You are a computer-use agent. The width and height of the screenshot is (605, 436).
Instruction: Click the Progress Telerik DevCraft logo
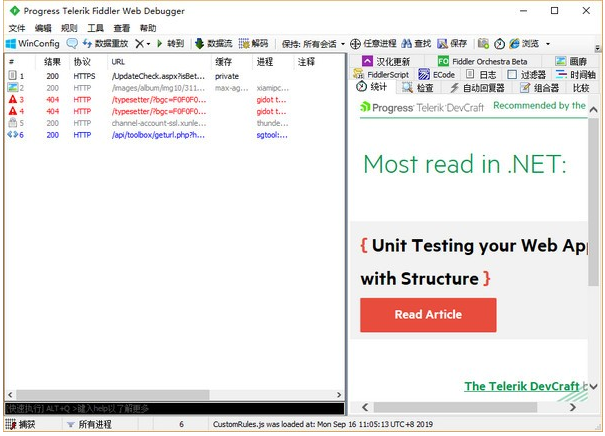[x=422, y=107]
